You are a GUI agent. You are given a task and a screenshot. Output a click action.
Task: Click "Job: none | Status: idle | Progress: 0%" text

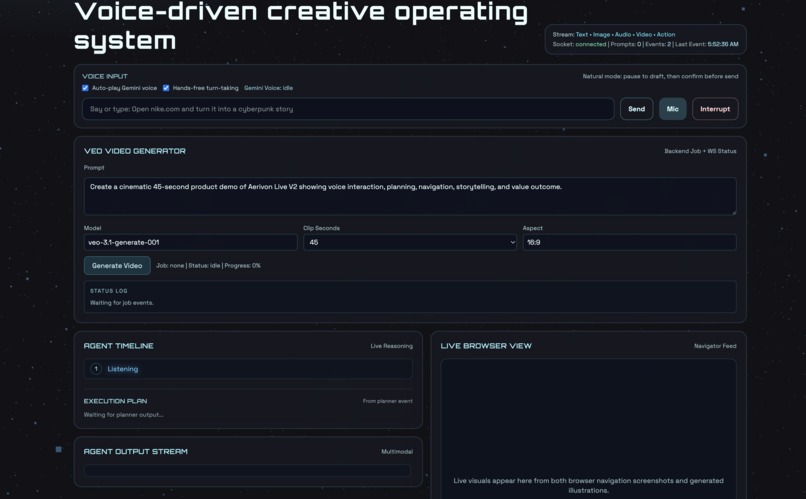pyautogui.click(x=208, y=266)
